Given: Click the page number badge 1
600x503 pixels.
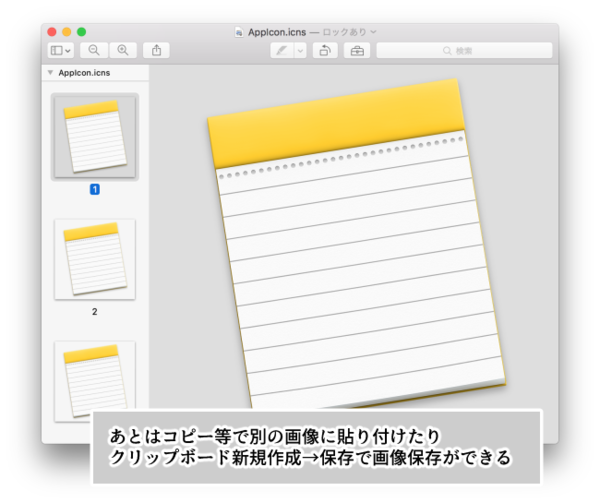Looking at the screenshot, I should [95, 189].
